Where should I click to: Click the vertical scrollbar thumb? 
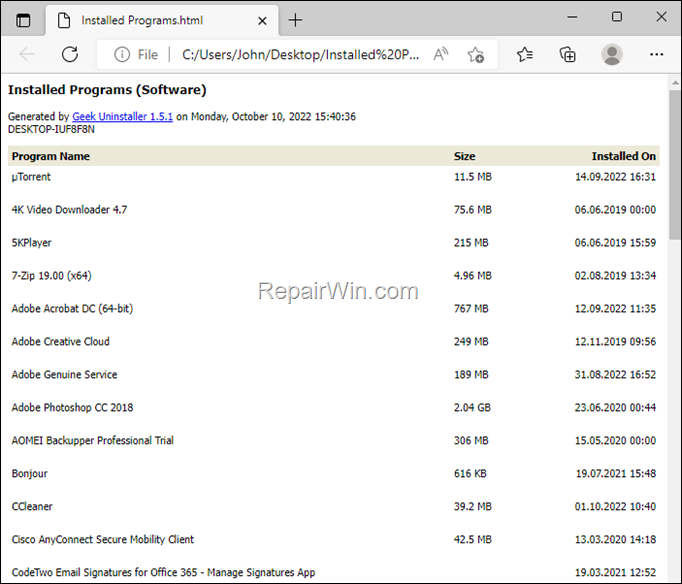(x=675, y=165)
